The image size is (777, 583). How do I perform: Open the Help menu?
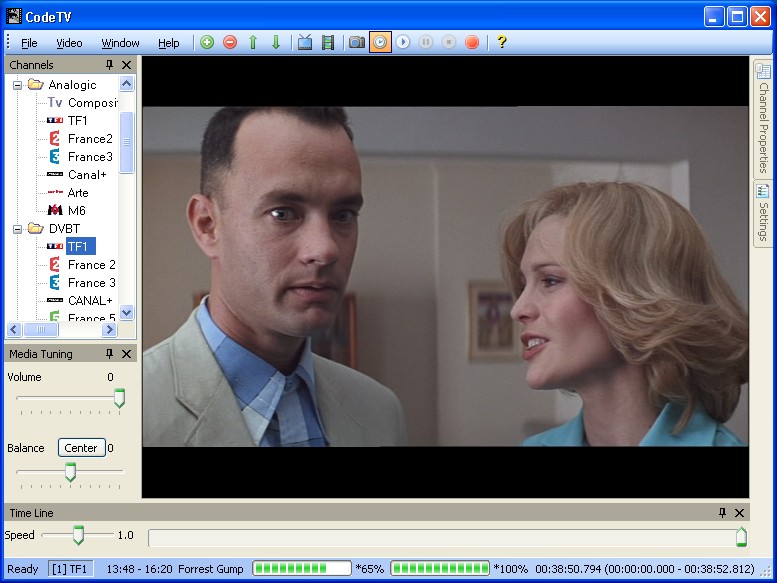coord(168,43)
